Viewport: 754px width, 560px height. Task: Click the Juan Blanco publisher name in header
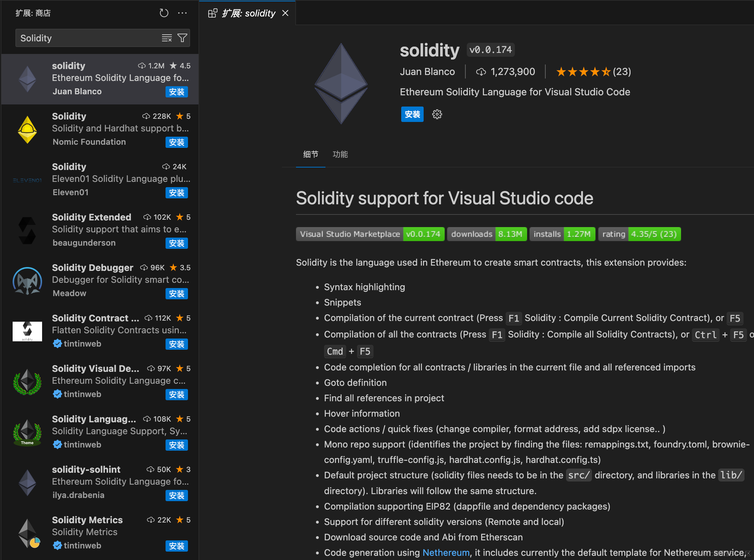(x=427, y=72)
